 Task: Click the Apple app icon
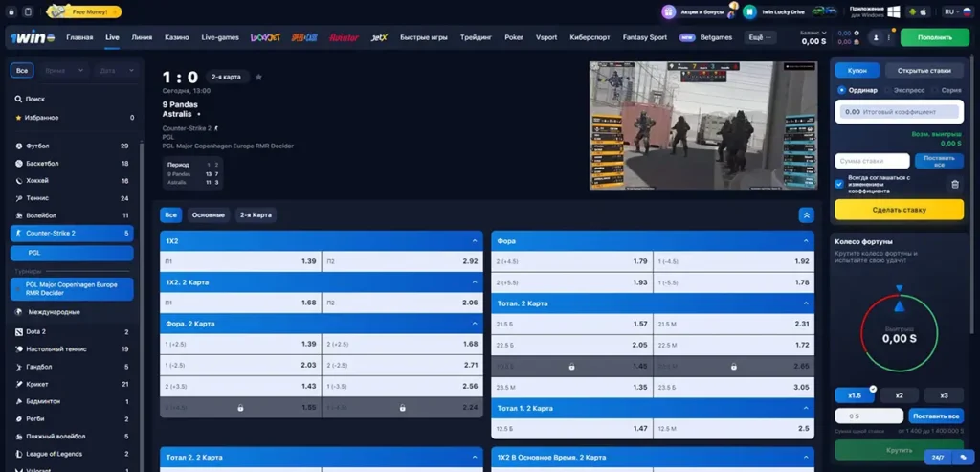click(924, 11)
